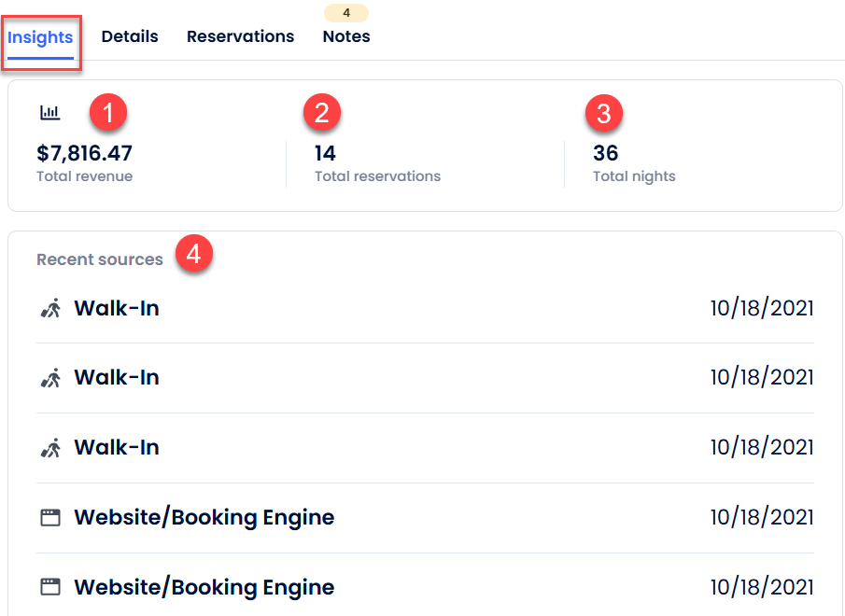Click the first Website/Booking Engine browser icon

[50, 517]
